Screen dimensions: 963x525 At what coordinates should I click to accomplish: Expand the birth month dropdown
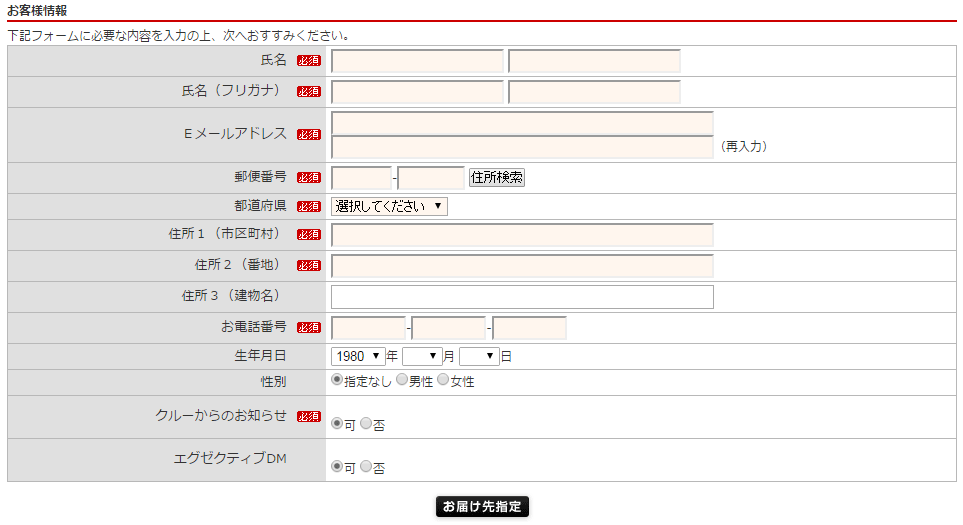point(422,356)
